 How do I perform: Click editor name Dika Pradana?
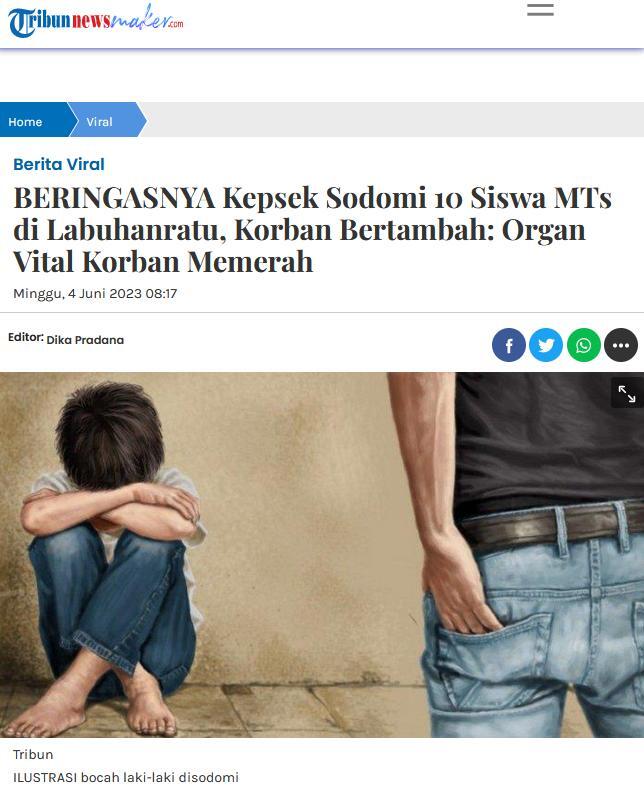click(x=85, y=340)
